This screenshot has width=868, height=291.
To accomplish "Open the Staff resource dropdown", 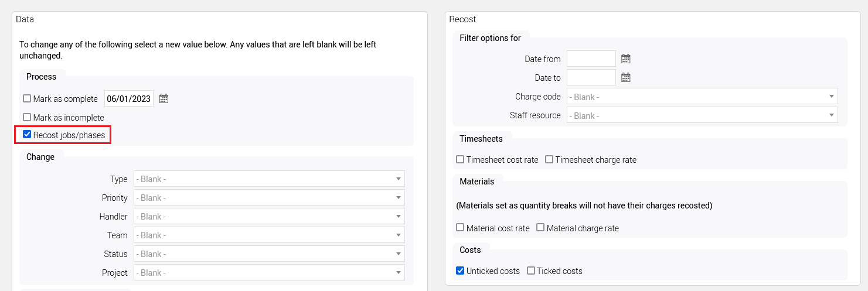I will [x=702, y=115].
